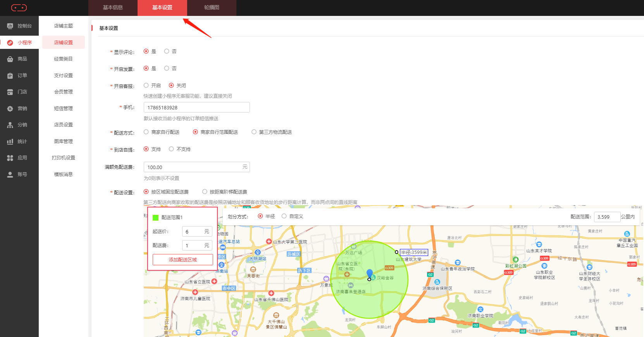Click the 账号 user account icon
Viewport: 644px width, 337px height.
click(10, 175)
